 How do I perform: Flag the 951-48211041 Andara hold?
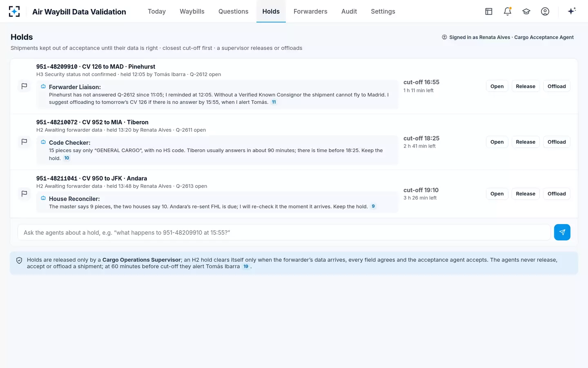pos(24,194)
